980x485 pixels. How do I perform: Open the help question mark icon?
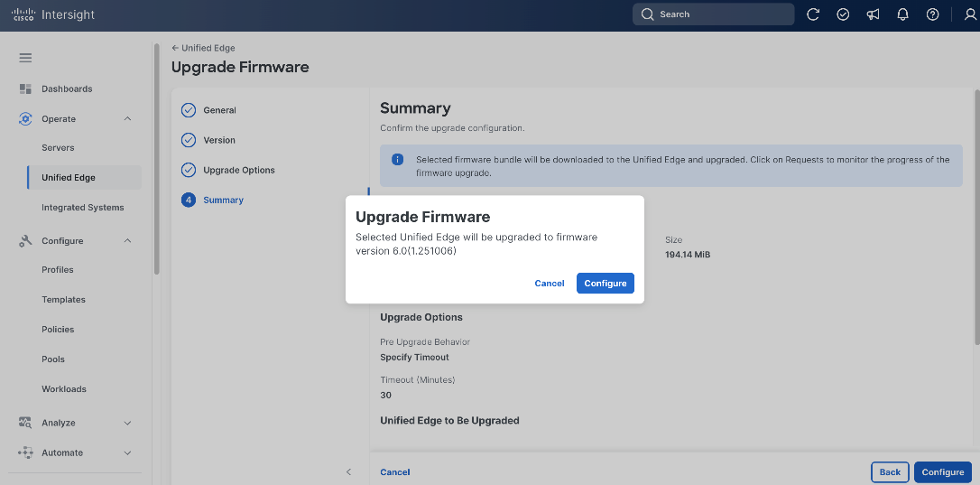click(x=932, y=14)
